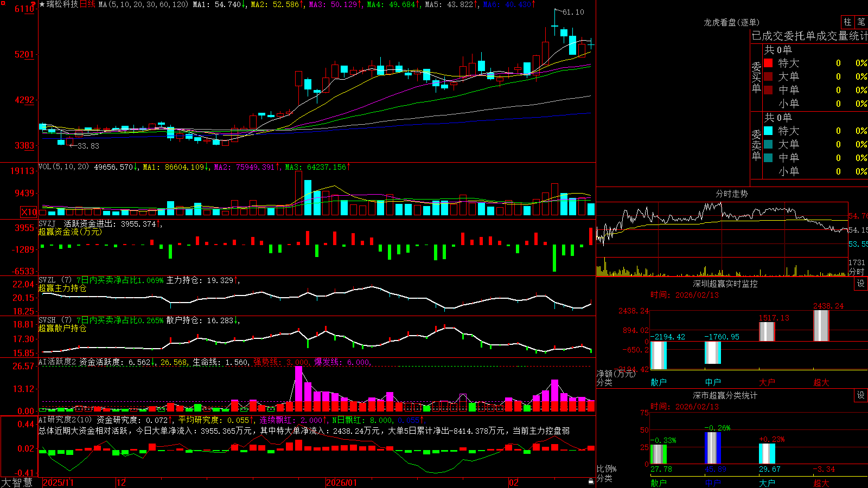The image size is (868, 488).
Task: Toggle the X10 volume scale box
Action: click(29, 212)
